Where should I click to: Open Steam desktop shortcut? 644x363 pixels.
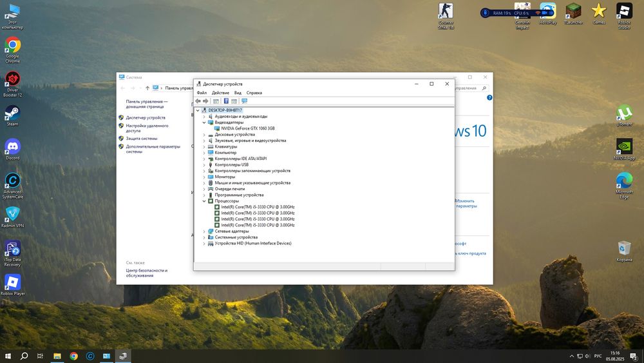12,115
